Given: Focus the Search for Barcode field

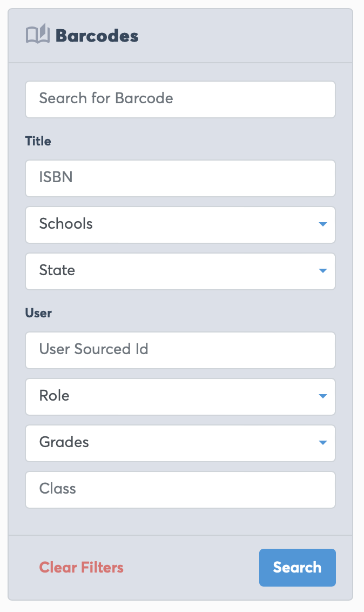Looking at the screenshot, I should 180,99.
